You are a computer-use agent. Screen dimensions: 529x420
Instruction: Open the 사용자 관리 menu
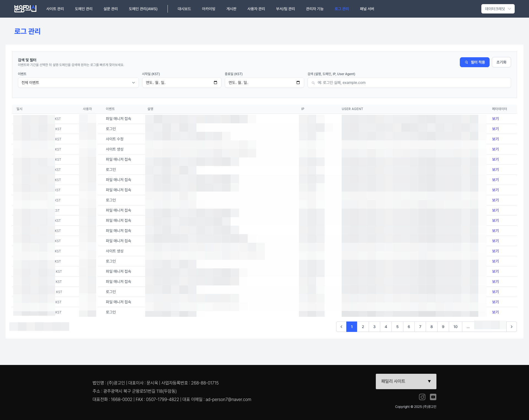pyautogui.click(x=256, y=9)
